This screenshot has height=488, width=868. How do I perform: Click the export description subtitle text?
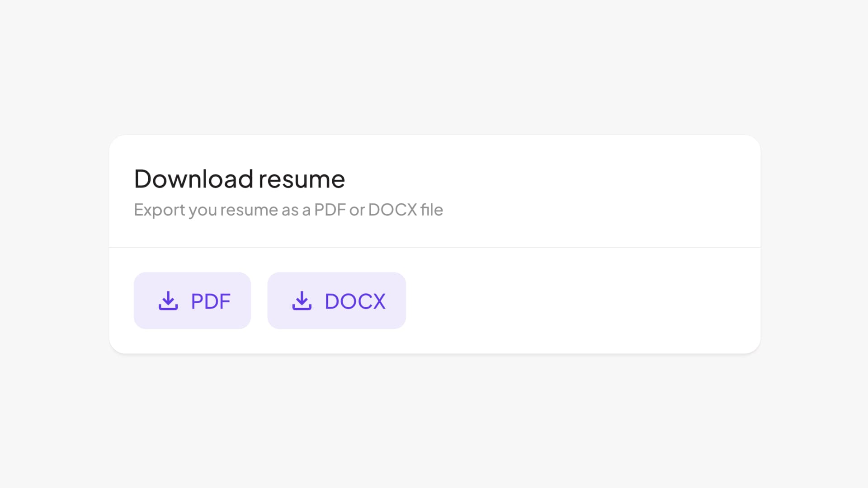288,210
